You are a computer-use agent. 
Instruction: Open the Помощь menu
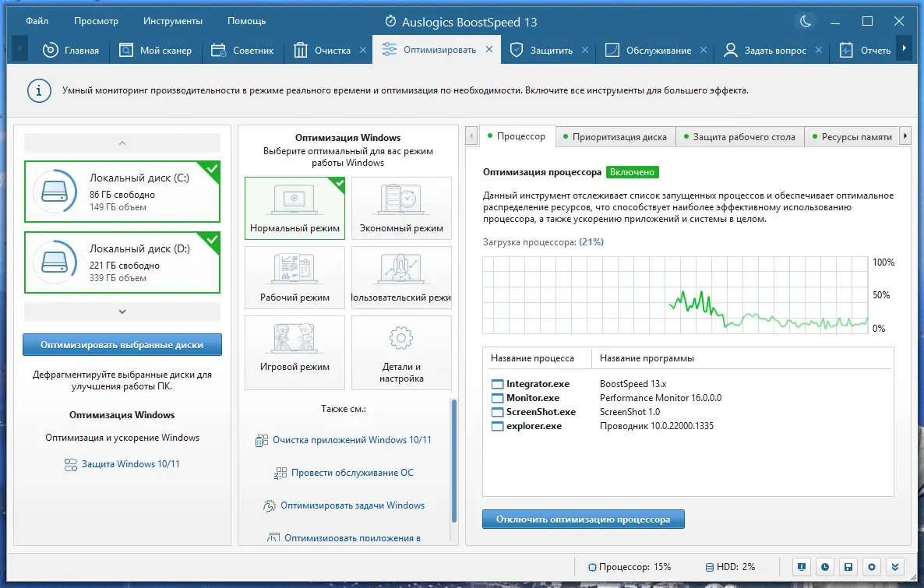246,20
